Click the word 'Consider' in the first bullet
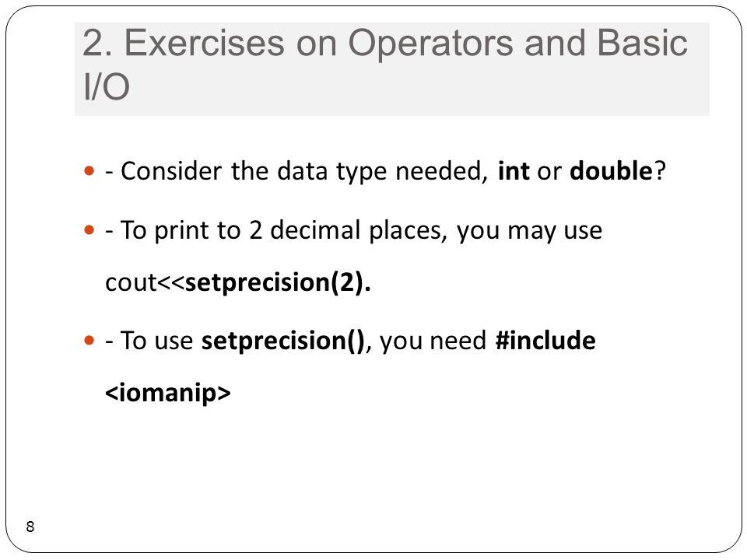747x560 pixels. point(171,171)
